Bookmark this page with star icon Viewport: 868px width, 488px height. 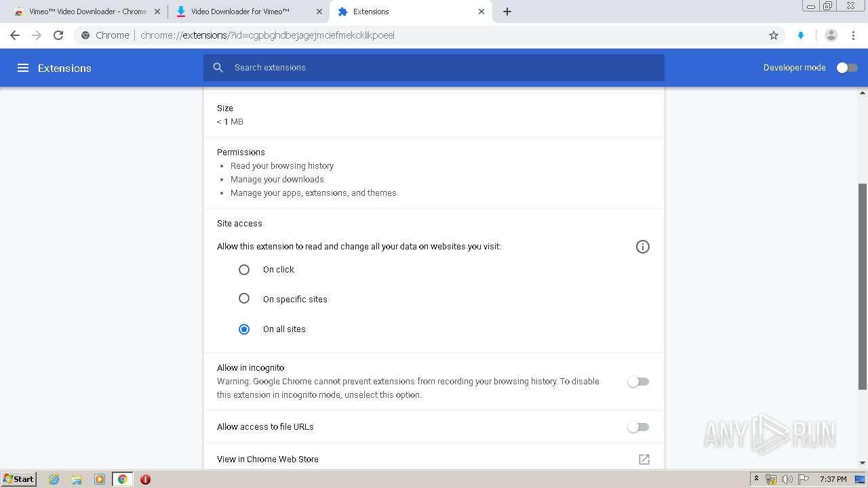(774, 35)
